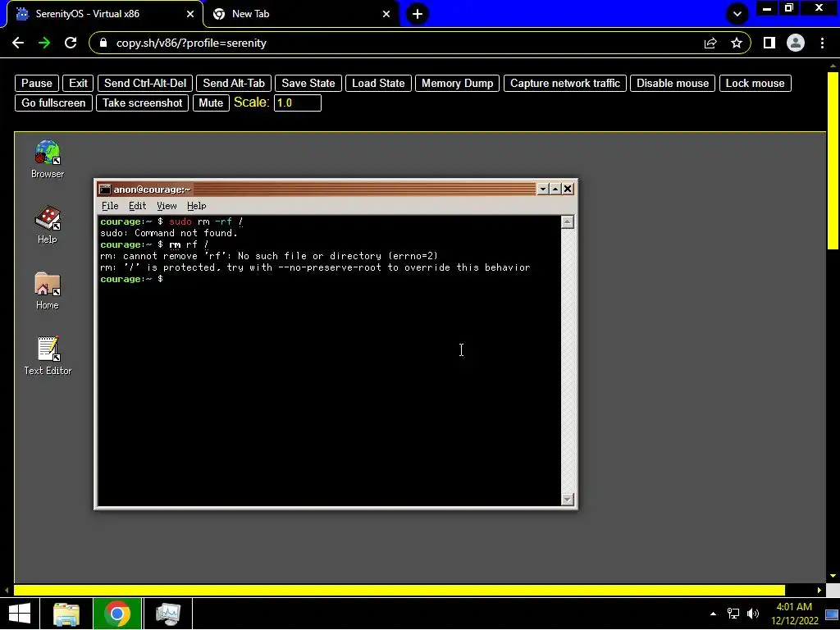Open the Chrome profile avatar
The width and height of the screenshot is (840, 630).
coord(796,43)
